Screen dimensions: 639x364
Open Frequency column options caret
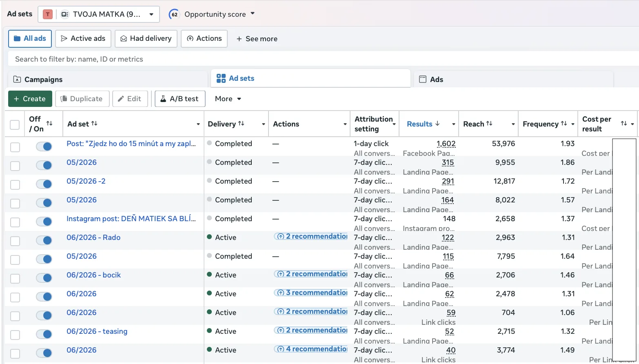(573, 124)
